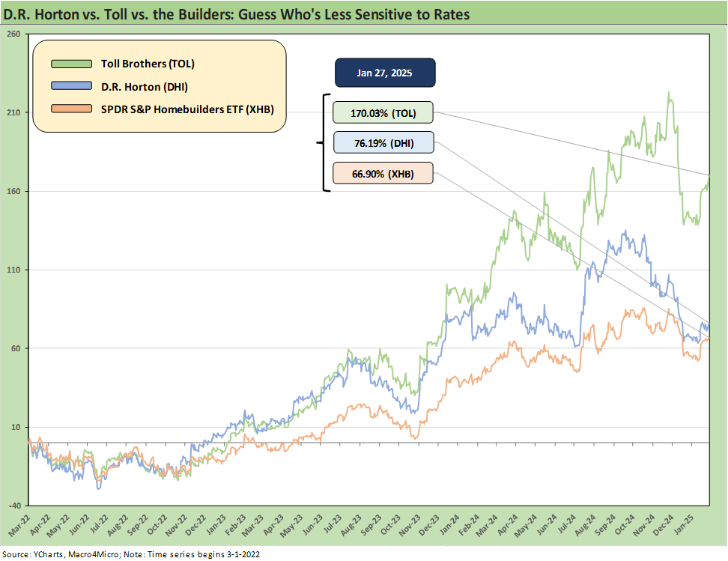
Task: Click the 160 y-axis label
Action: click(x=14, y=191)
